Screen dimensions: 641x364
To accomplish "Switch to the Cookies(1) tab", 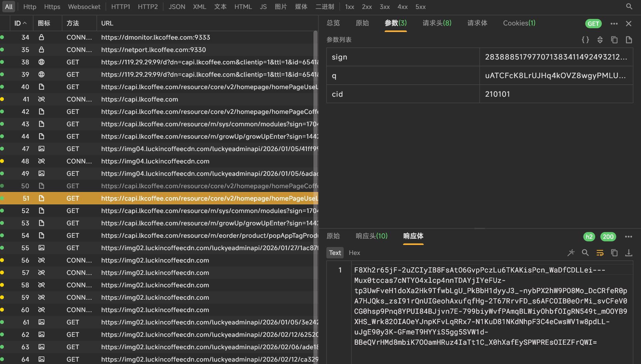I will pos(519,23).
